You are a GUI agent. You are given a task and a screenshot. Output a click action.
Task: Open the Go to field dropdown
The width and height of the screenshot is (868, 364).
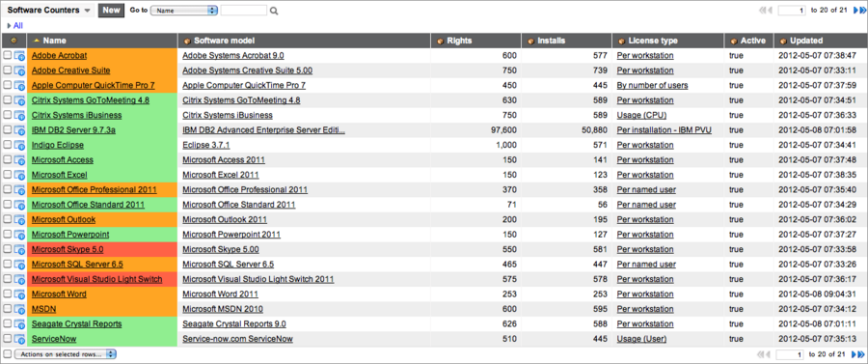pyautogui.click(x=184, y=11)
